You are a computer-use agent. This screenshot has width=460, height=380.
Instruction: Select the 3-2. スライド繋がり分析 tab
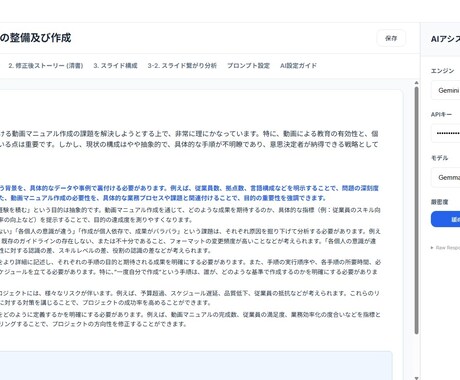[x=182, y=66]
